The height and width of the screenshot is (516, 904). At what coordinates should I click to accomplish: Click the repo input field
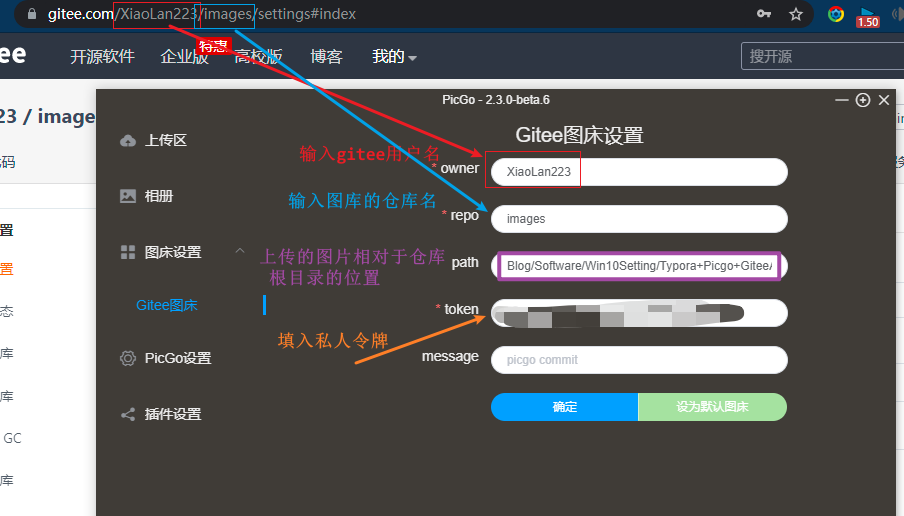pyautogui.click(x=639, y=219)
